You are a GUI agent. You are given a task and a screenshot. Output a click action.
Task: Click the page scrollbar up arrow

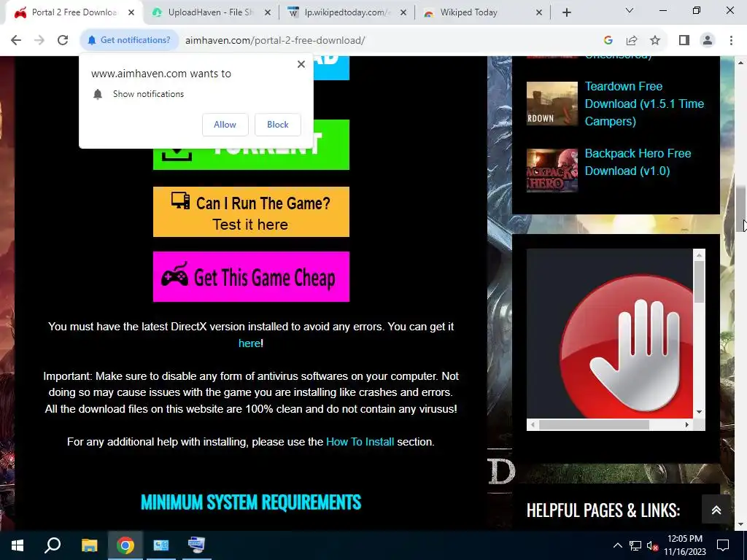741,63
